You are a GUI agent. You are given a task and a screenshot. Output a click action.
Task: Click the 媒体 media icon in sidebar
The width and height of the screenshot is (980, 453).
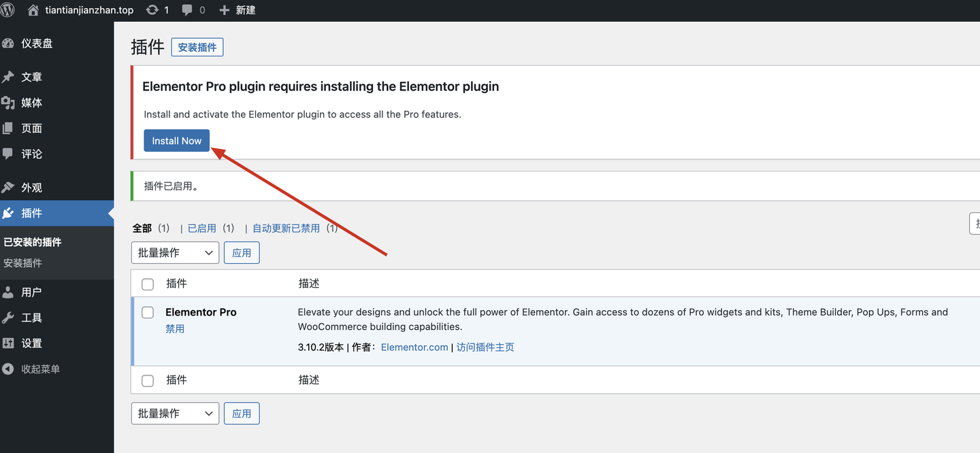pos(8,103)
